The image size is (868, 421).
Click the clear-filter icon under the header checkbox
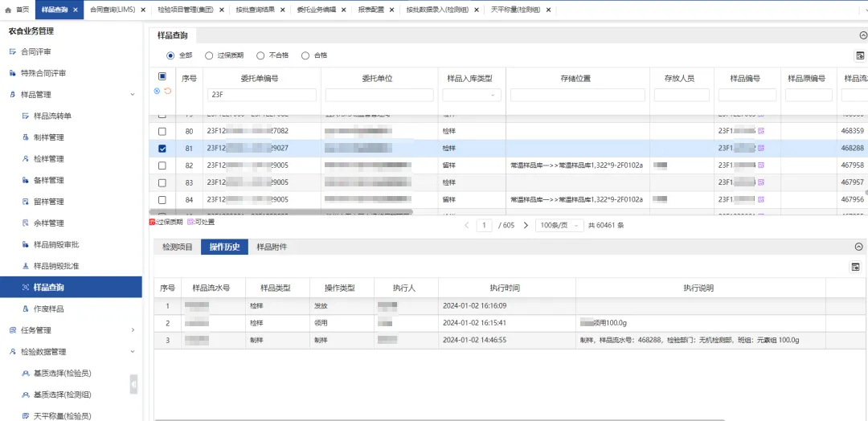(x=157, y=91)
